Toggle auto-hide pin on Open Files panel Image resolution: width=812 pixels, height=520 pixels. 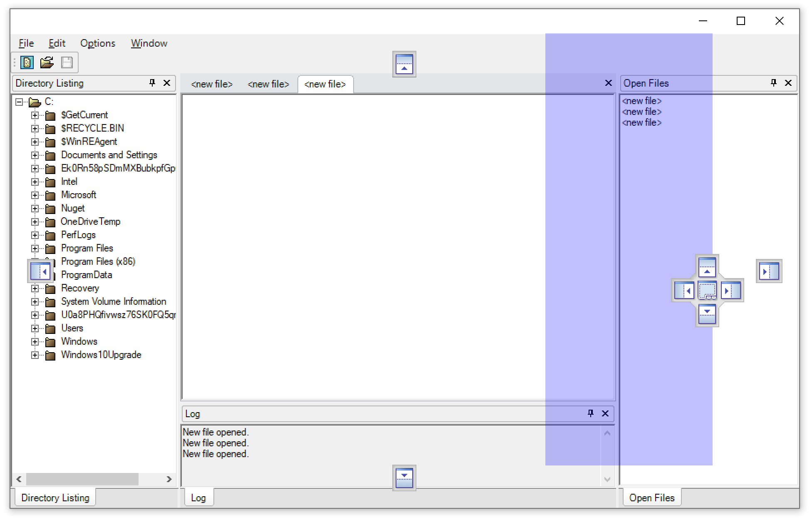pyautogui.click(x=773, y=83)
